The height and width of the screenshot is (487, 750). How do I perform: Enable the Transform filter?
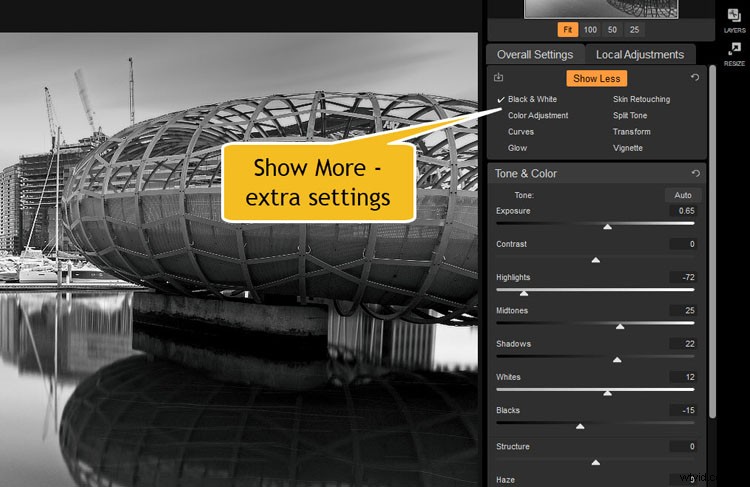(631, 132)
